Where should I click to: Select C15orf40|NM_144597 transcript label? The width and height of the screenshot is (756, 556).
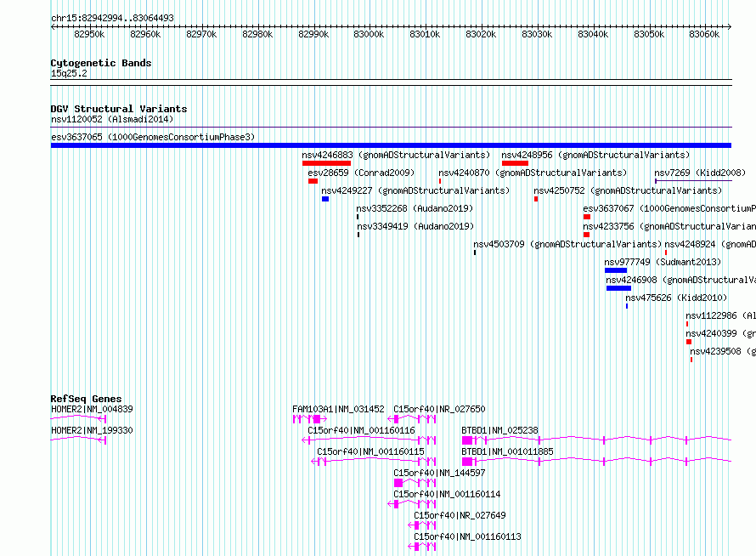pyautogui.click(x=439, y=473)
